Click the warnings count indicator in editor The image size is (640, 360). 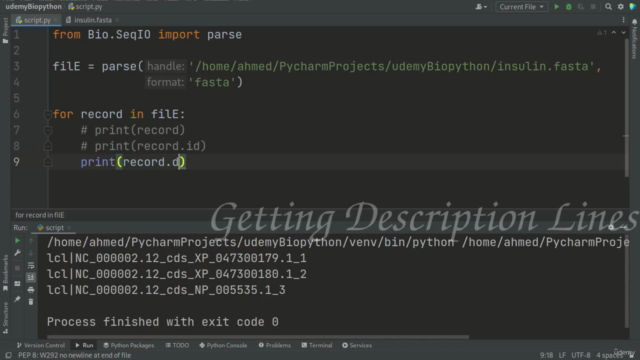click(x=602, y=33)
